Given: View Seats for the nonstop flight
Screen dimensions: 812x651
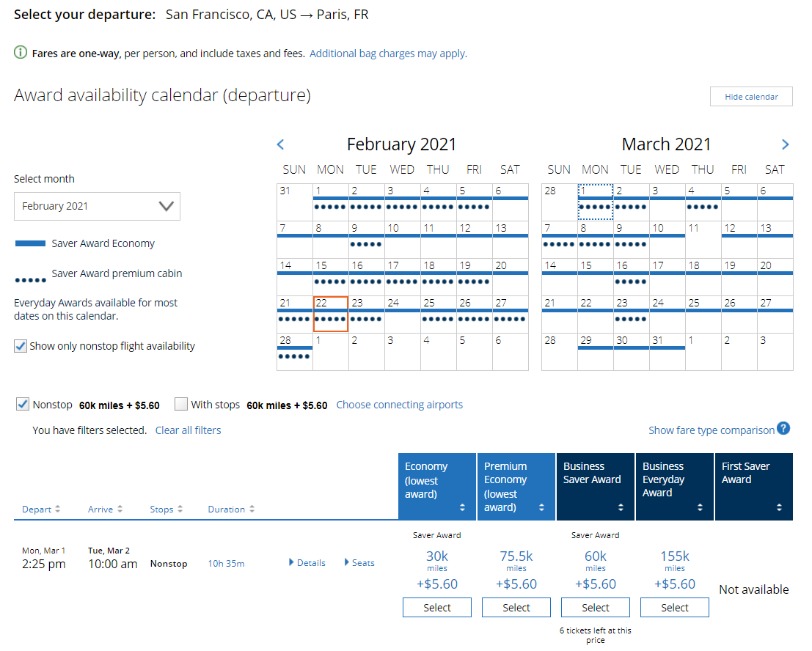Looking at the screenshot, I should click(359, 563).
